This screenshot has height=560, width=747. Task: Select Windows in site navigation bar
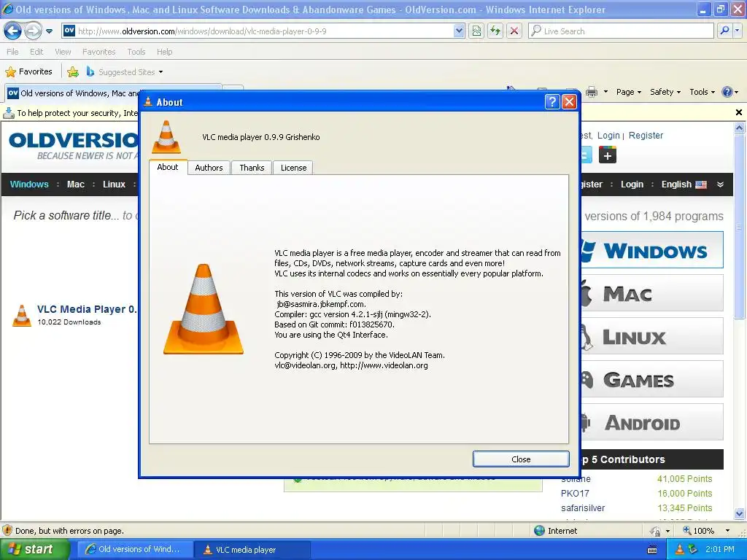pyautogui.click(x=29, y=184)
